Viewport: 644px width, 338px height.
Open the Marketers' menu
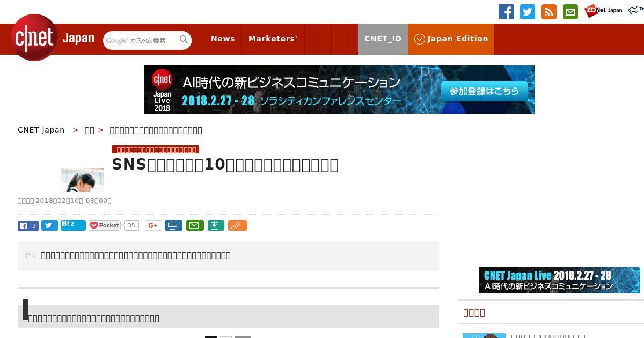[x=273, y=39]
